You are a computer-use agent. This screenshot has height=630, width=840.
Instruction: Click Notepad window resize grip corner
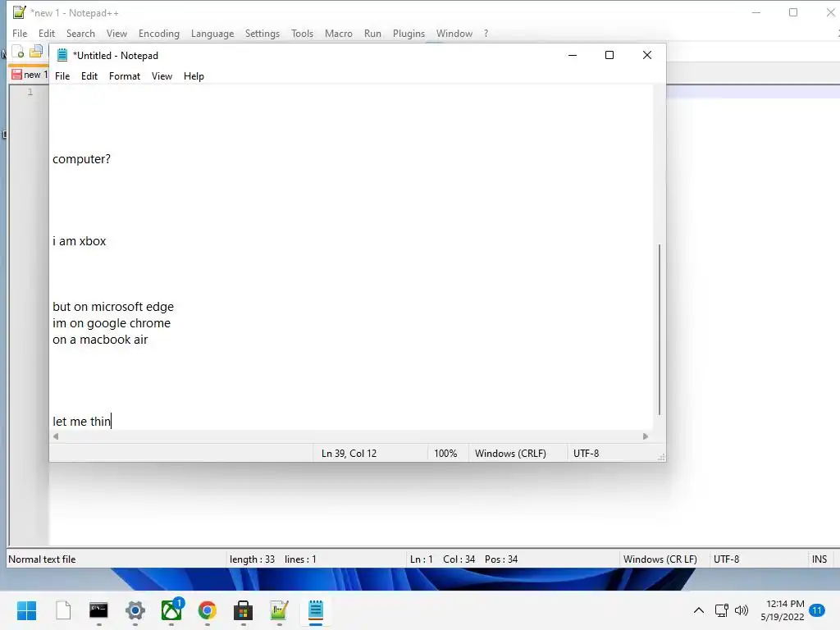click(662, 457)
